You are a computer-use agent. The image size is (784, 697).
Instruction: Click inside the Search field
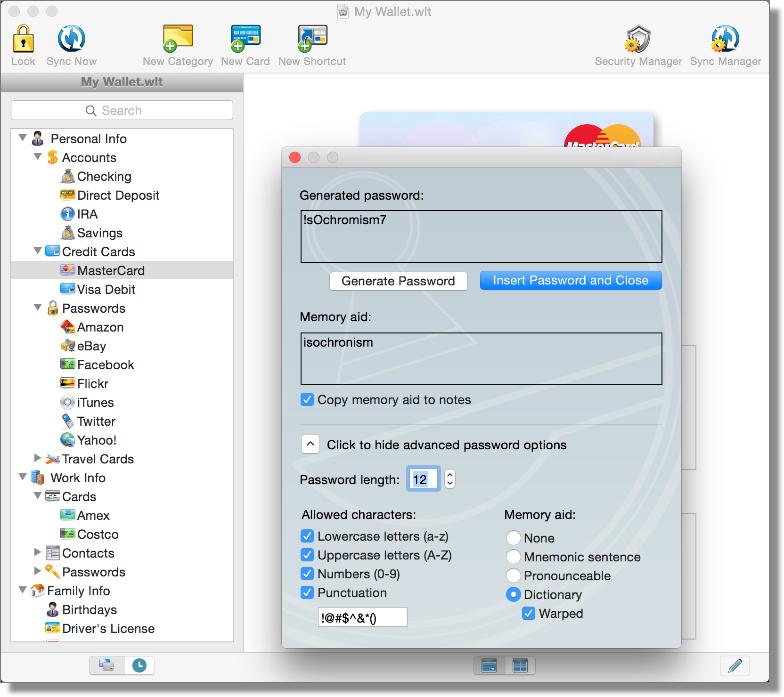[122, 110]
